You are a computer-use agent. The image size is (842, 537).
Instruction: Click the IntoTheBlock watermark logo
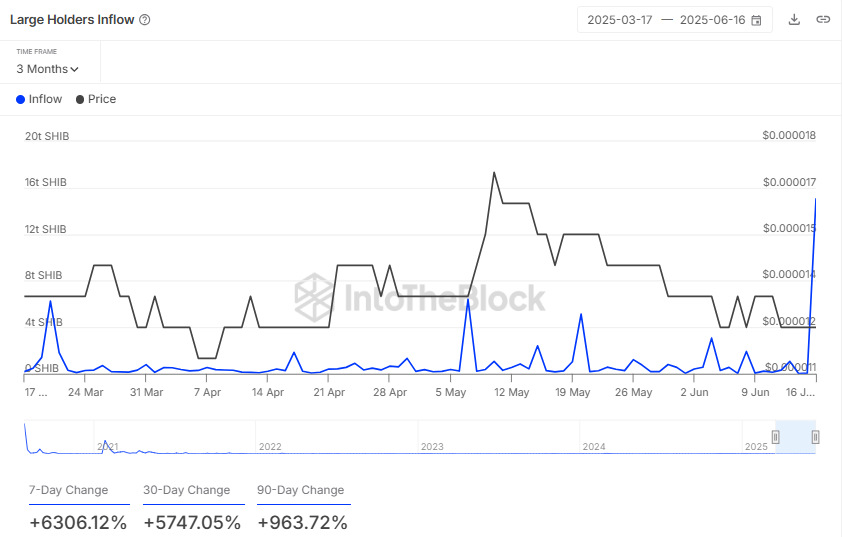pos(420,297)
